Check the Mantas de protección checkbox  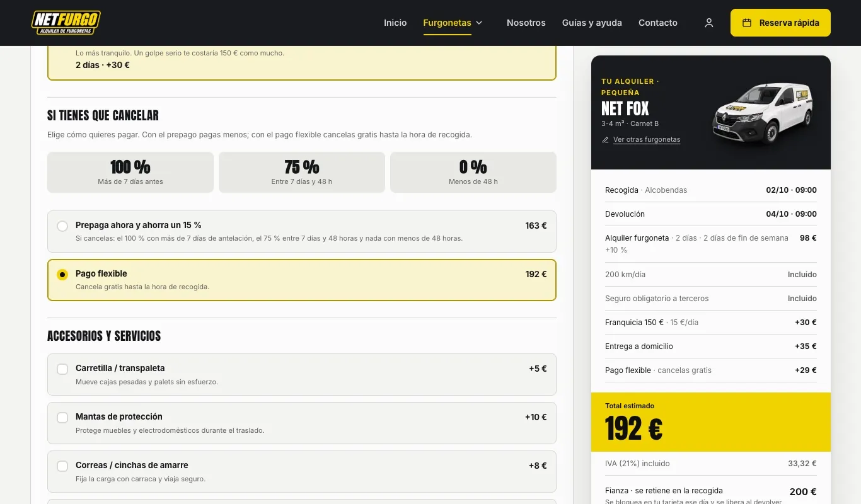(x=62, y=418)
